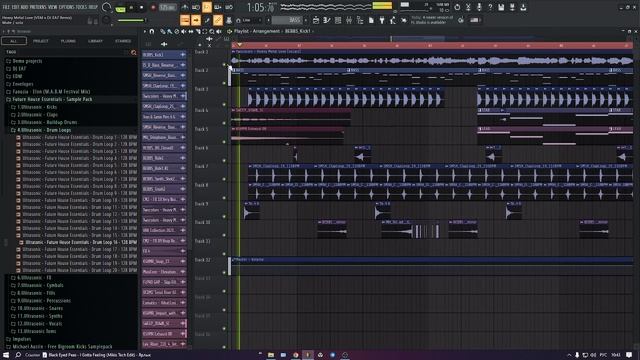Switch browser to the LIBRARY tab
This screenshot has height=360, width=640.
96,41
